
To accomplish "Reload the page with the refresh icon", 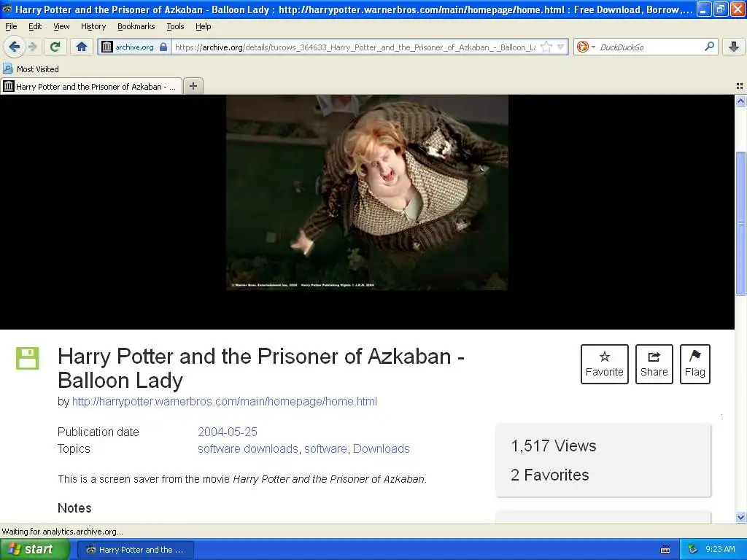I will [x=55, y=47].
